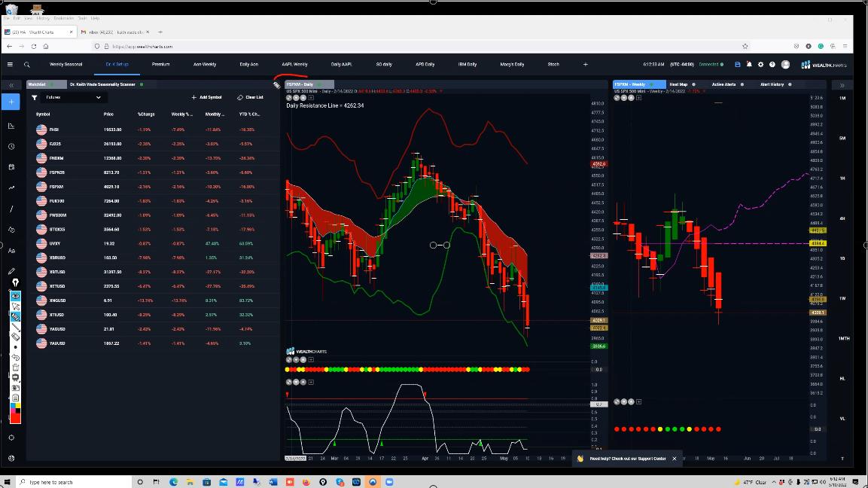Open the user profile avatar

[785, 65]
